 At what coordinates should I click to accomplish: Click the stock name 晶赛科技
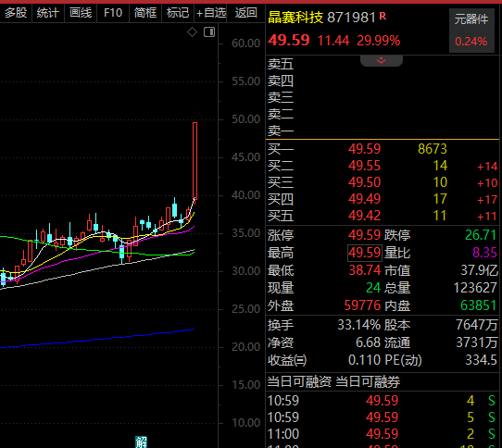click(x=295, y=18)
